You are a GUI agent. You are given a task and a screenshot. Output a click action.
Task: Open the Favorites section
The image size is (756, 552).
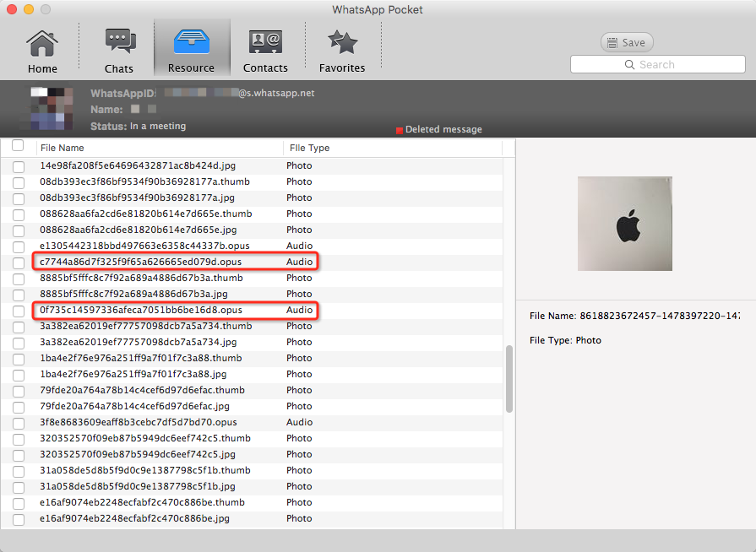coord(342,51)
